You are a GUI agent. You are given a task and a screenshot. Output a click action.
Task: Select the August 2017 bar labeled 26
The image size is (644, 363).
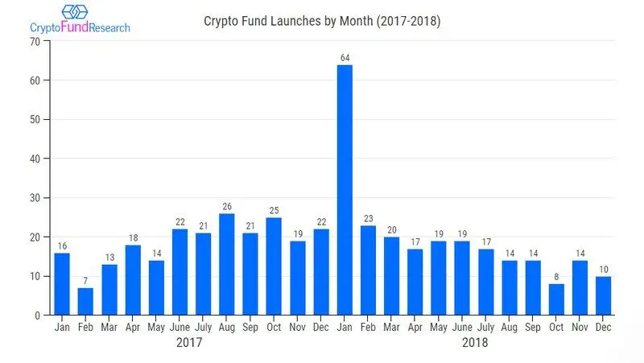pos(227,265)
